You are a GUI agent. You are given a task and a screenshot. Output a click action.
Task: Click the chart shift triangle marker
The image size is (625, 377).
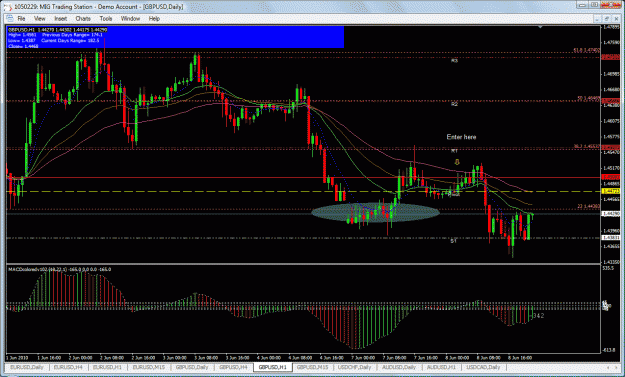[540, 27]
